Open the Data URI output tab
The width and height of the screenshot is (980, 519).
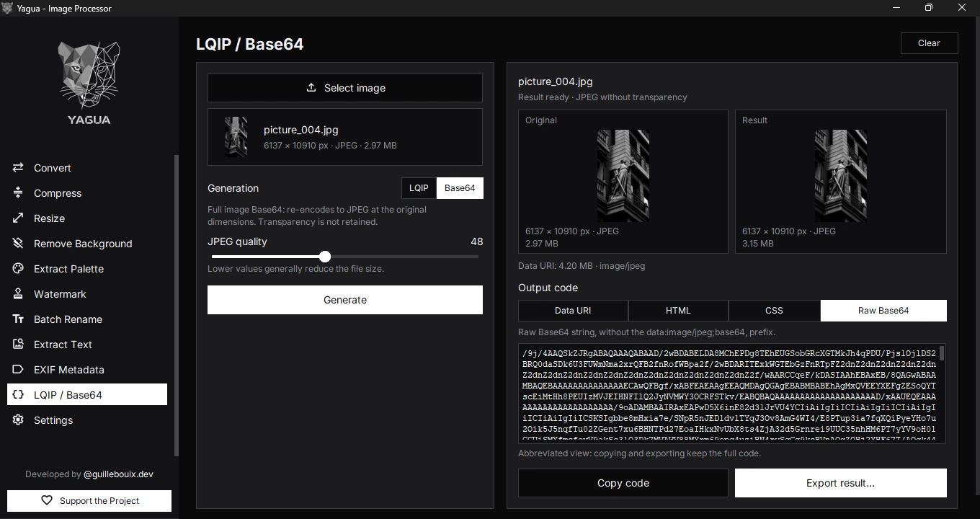(x=573, y=311)
